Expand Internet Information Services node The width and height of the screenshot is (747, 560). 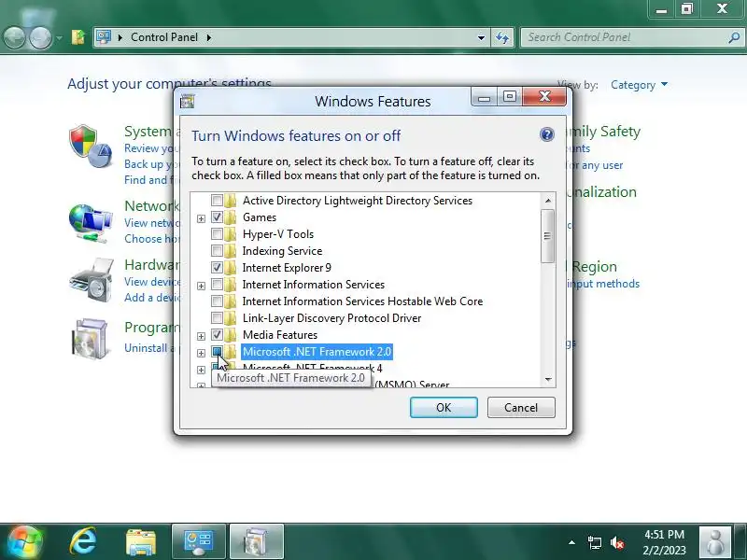(201, 286)
